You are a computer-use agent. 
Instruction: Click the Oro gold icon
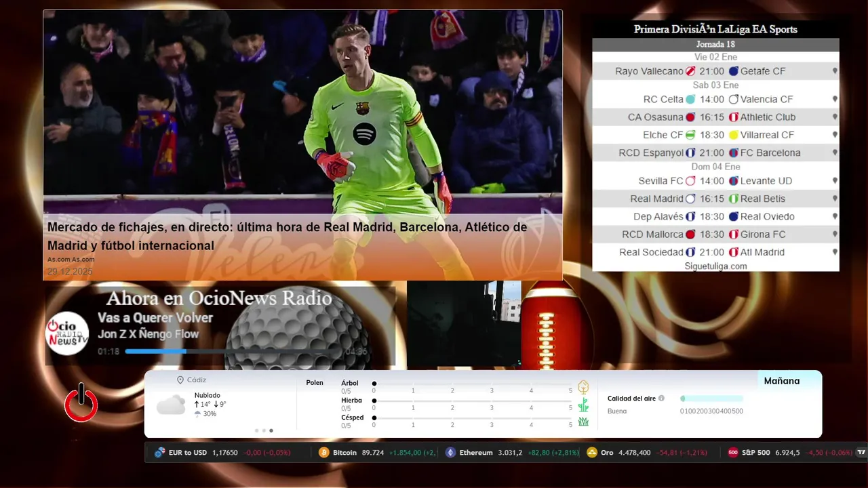(x=592, y=452)
